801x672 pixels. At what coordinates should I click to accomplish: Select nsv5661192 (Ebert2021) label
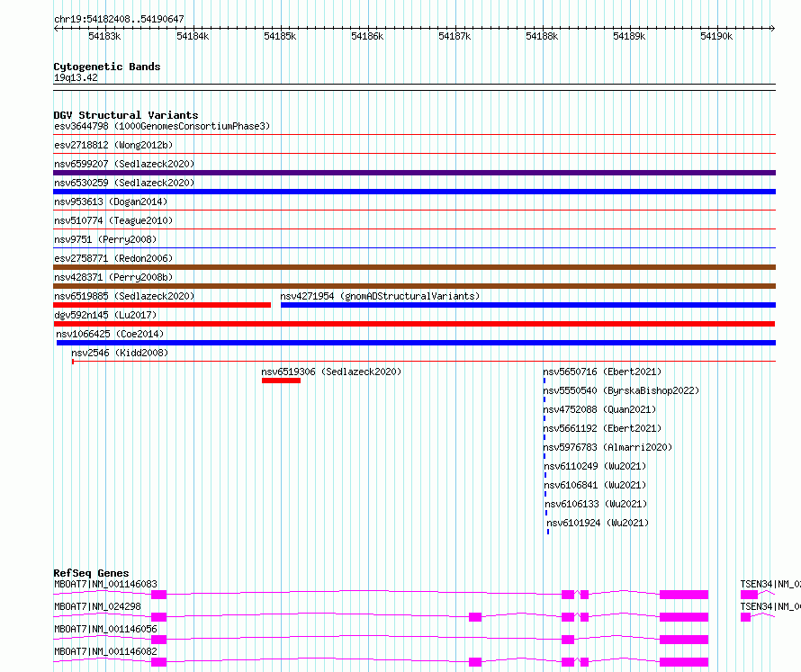602,428
